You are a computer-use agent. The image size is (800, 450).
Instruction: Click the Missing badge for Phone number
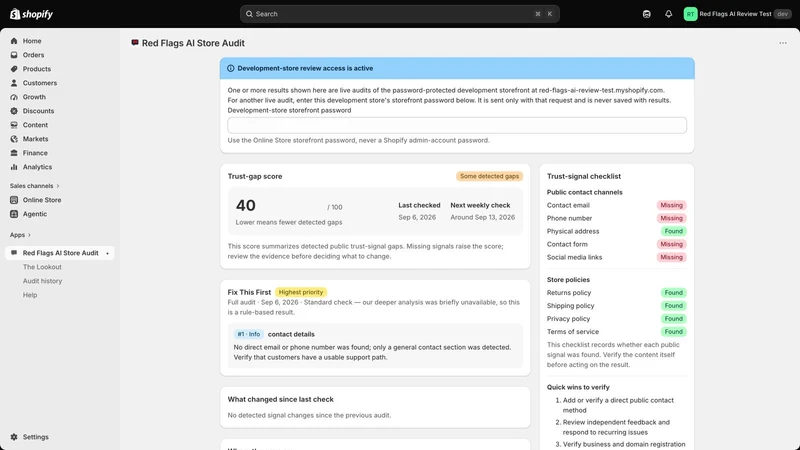(x=671, y=218)
